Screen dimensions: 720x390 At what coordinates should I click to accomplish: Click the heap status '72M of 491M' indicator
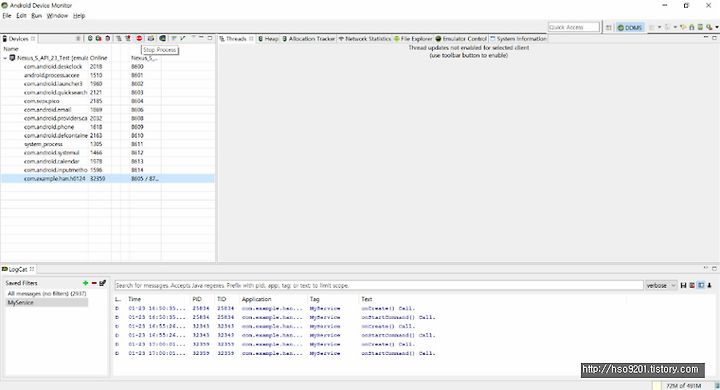pos(684,386)
